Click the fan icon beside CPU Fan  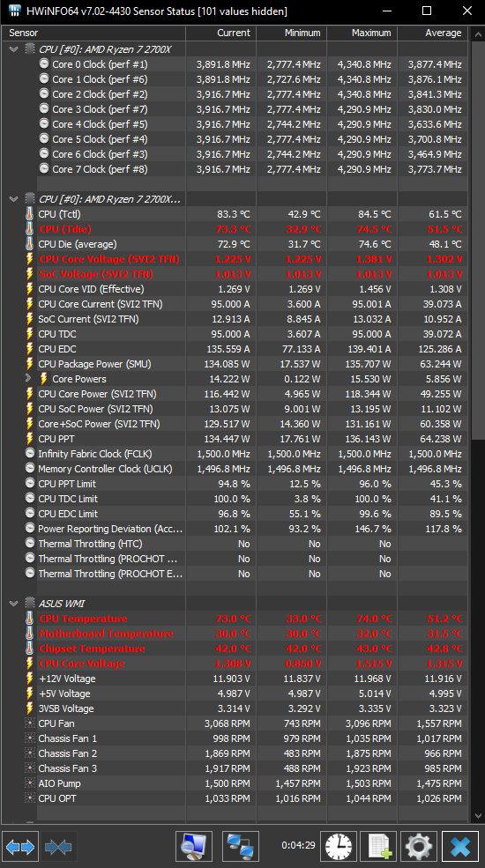30,723
